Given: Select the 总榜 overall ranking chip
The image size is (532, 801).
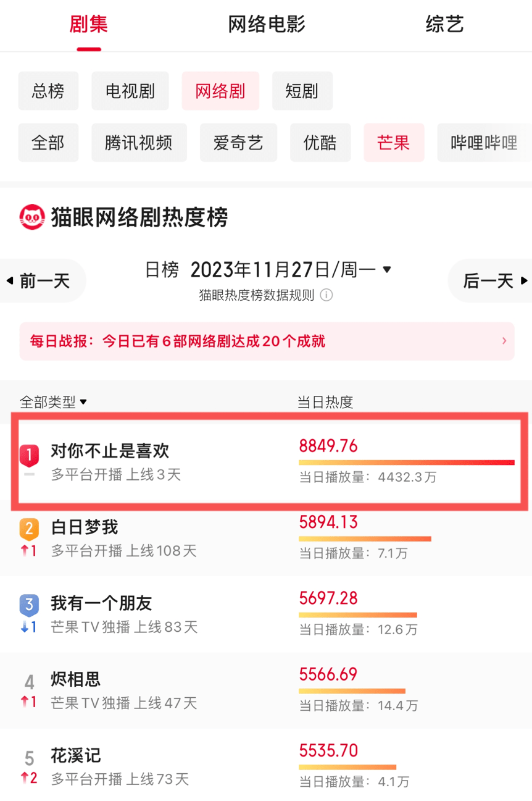Looking at the screenshot, I should pyautogui.click(x=48, y=91).
